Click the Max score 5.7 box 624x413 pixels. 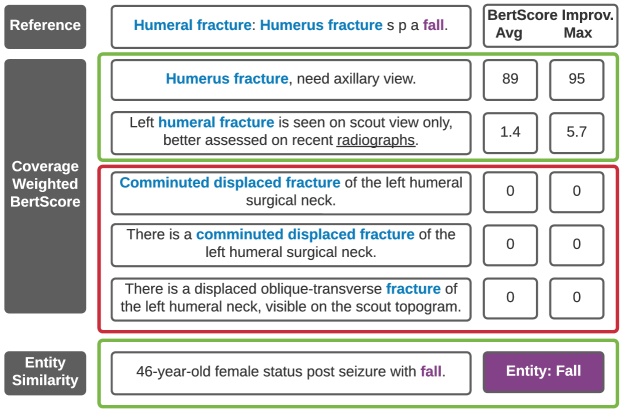(x=577, y=133)
